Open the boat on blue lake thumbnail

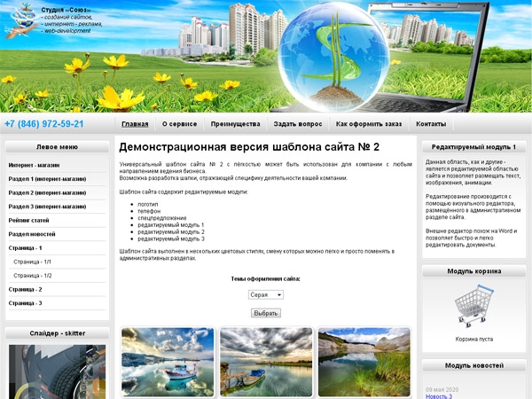click(168, 362)
